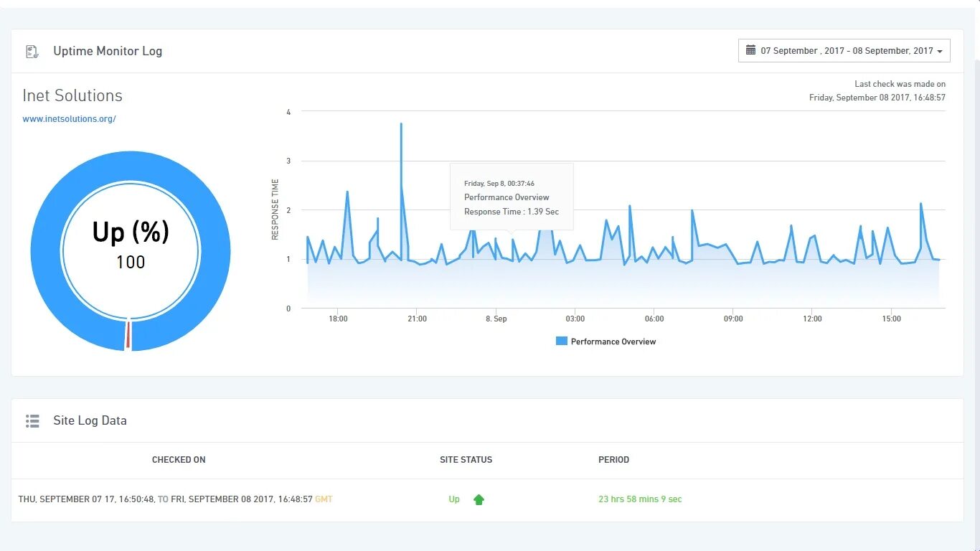Image resolution: width=980 pixels, height=551 pixels.
Task: Click the blue Performance Overview legend swatch
Action: (x=562, y=342)
